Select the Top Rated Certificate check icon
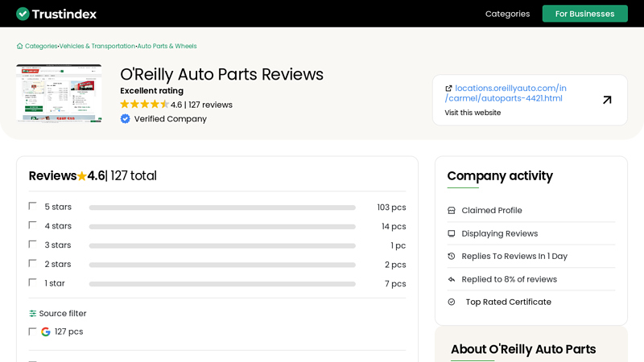The height and width of the screenshot is (362, 644). 452,302
